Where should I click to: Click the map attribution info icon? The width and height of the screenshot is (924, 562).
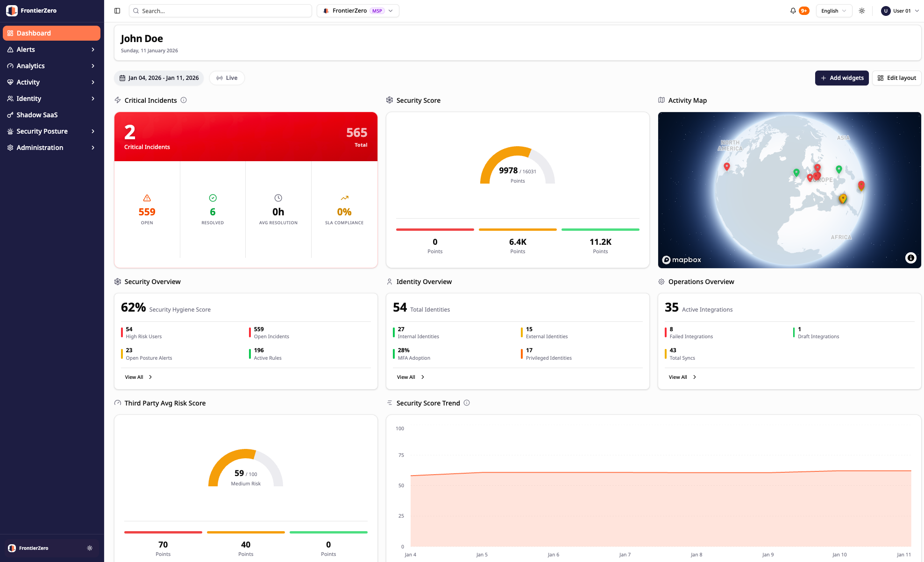tap(910, 258)
